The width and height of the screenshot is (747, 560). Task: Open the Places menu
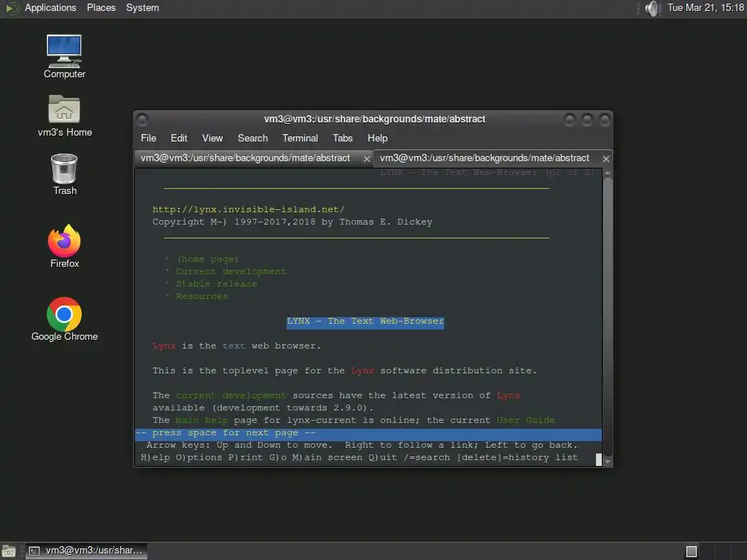click(x=101, y=7)
